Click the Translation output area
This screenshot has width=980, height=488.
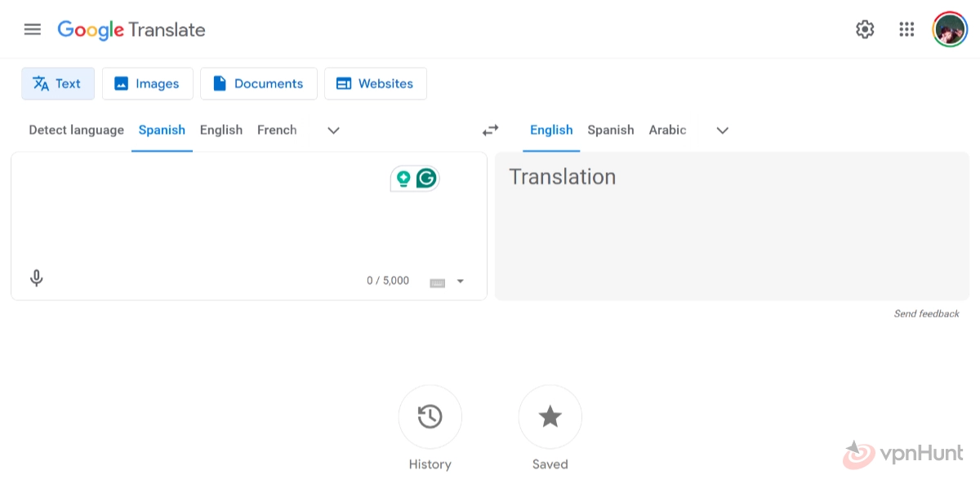(733, 226)
